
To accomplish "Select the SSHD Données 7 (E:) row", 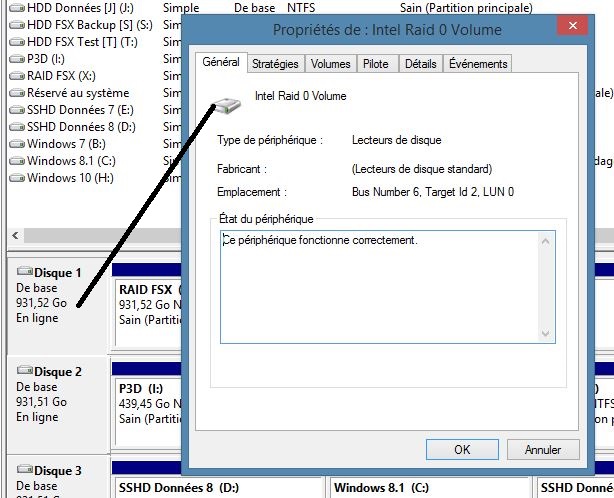I will (95, 110).
